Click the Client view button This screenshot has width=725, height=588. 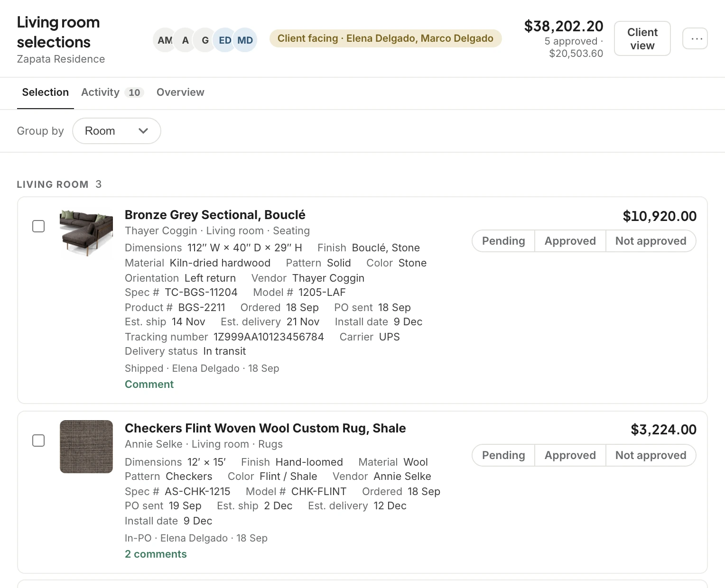642,38
